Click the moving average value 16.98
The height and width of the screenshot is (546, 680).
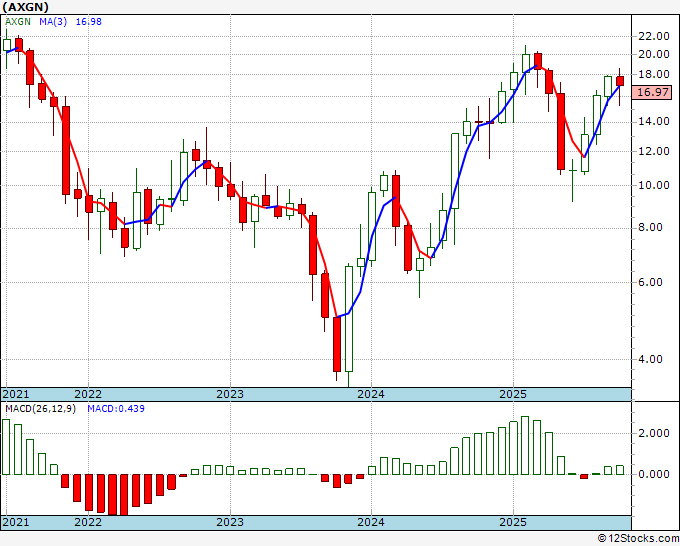coord(88,22)
